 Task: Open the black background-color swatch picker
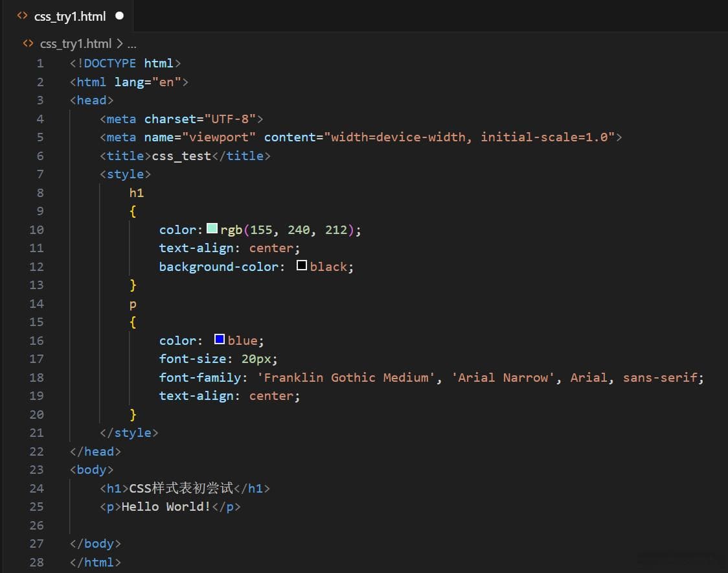302,265
